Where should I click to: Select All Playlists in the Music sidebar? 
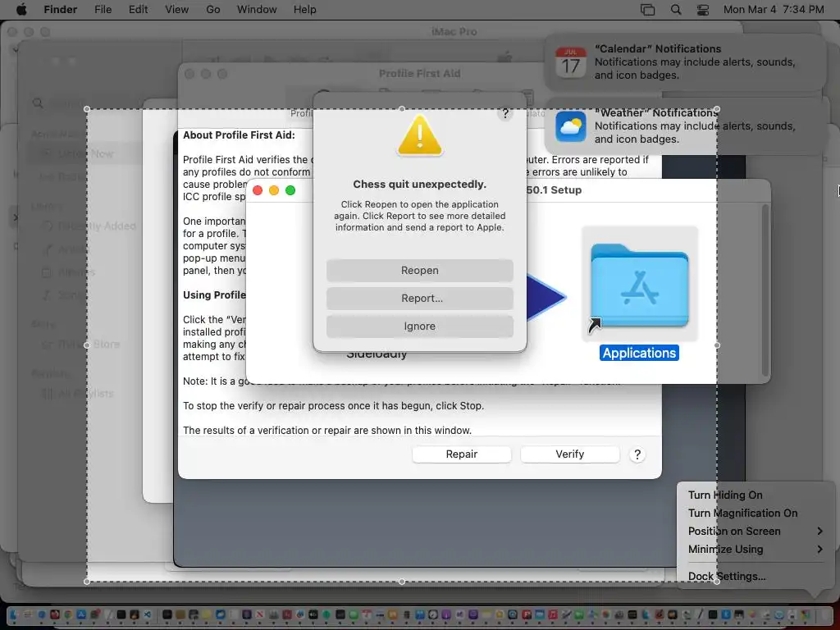point(80,394)
